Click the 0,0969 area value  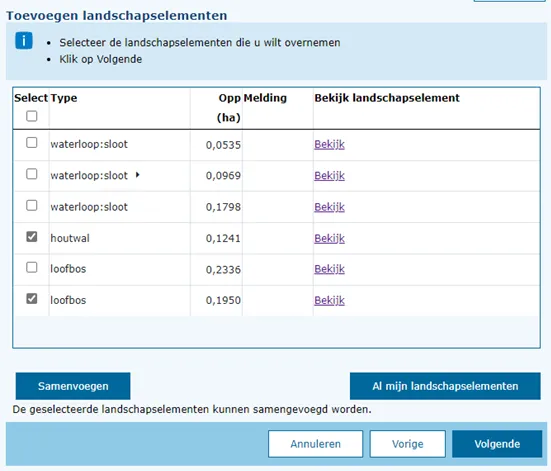coord(223,176)
